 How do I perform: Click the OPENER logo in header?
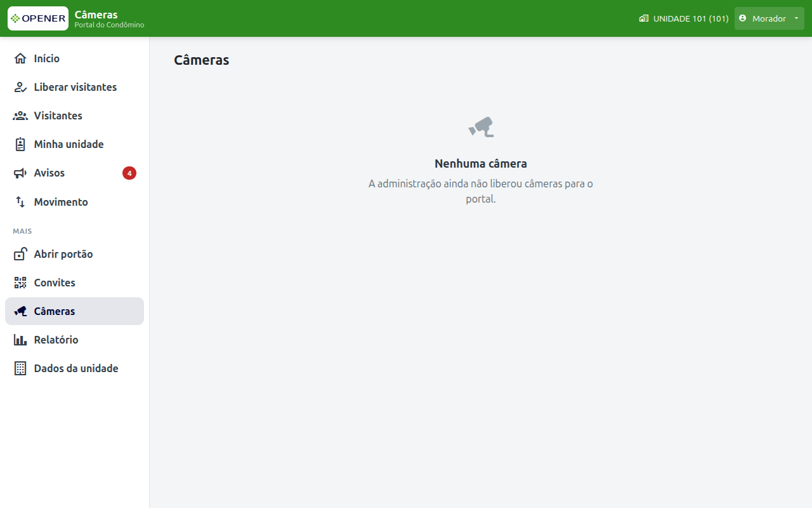point(38,18)
